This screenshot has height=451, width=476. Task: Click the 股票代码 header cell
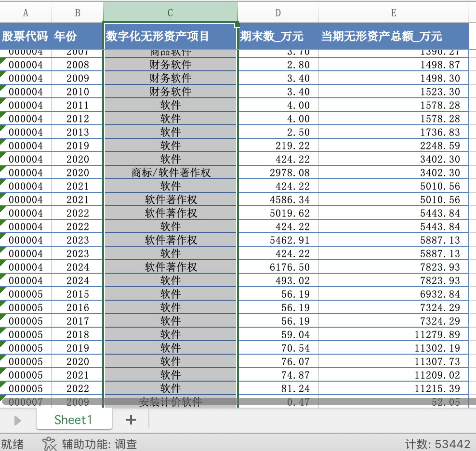click(26, 36)
